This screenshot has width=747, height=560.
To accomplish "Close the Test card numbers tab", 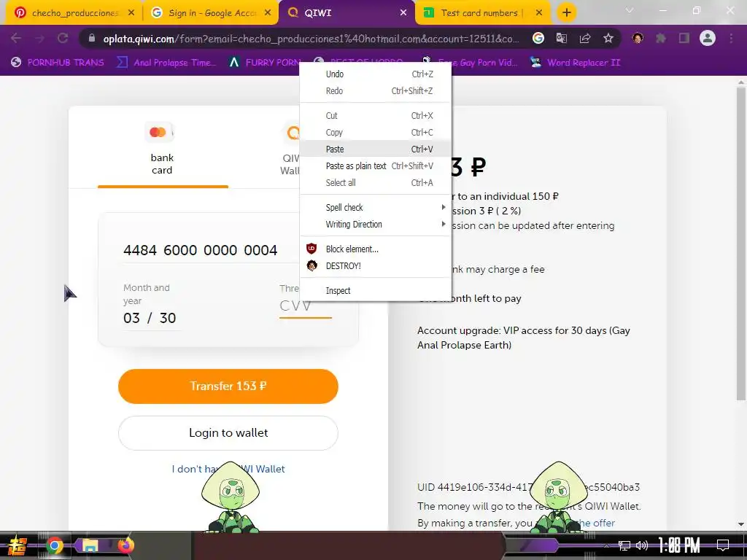I will pos(539,13).
